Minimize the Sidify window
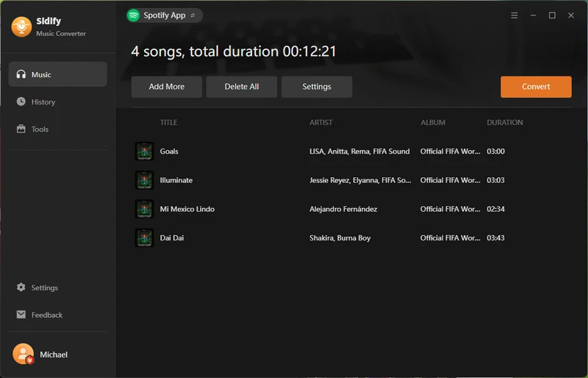This screenshot has height=378, width=588. [x=533, y=15]
